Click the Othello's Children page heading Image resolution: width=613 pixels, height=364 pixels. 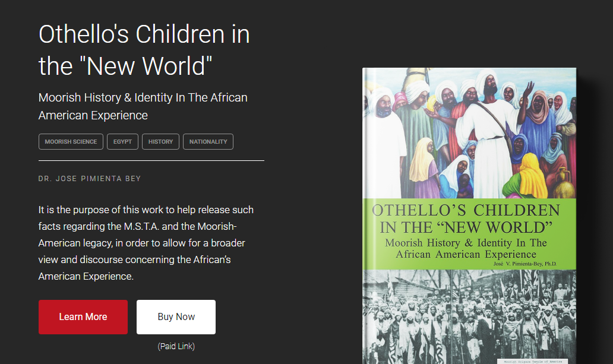coord(144,50)
